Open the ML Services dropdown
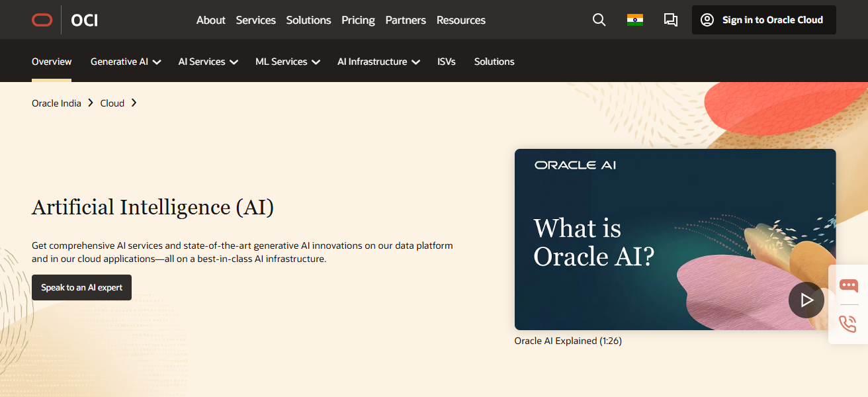Screen dimensions: 868x397 click(x=287, y=61)
